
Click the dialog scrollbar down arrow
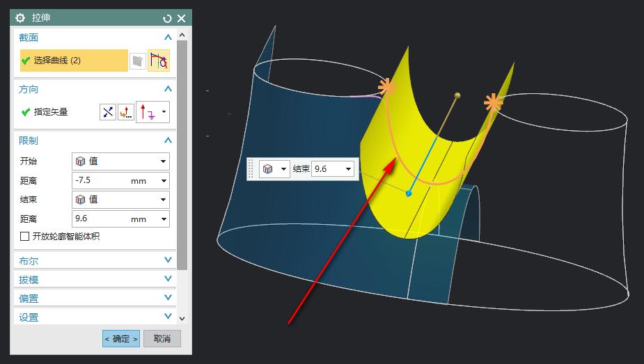(x=182, y=318)
